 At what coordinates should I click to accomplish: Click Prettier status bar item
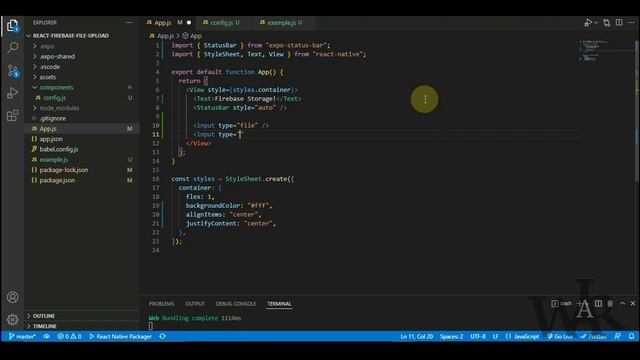point(593,336)
